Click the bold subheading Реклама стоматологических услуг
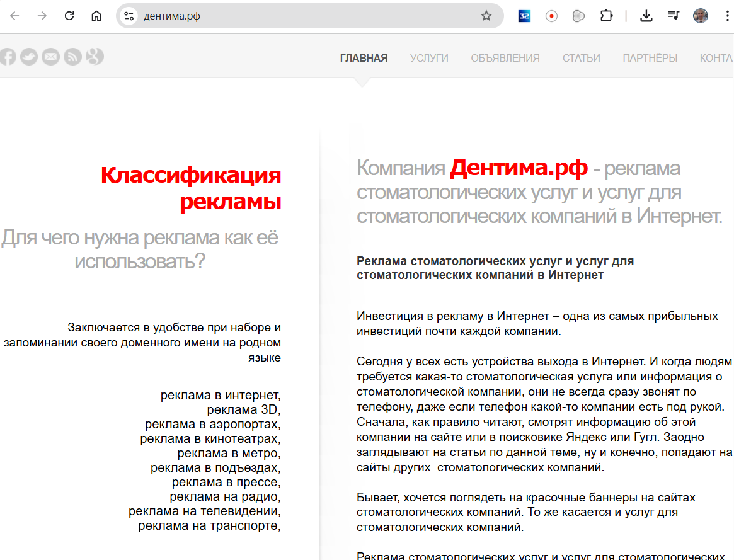Viewport: 734px width, 560px height. (495, 268)
